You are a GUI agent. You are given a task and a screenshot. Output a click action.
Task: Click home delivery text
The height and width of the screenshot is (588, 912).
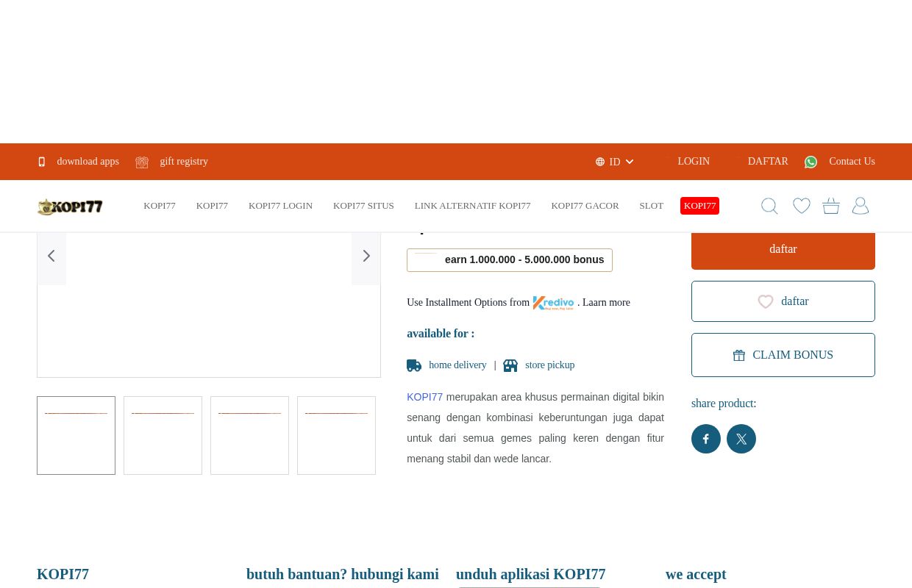click(x=457, y=365)
